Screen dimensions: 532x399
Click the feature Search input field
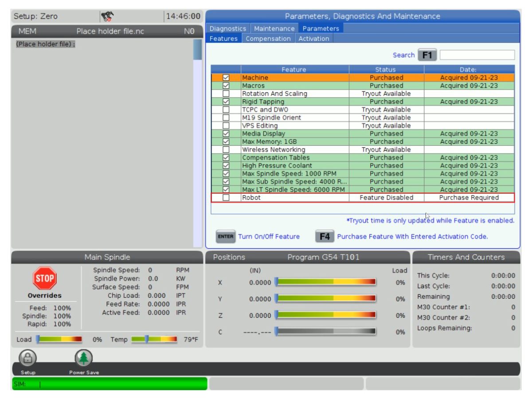pyautogui.click(x=477, y=55)
